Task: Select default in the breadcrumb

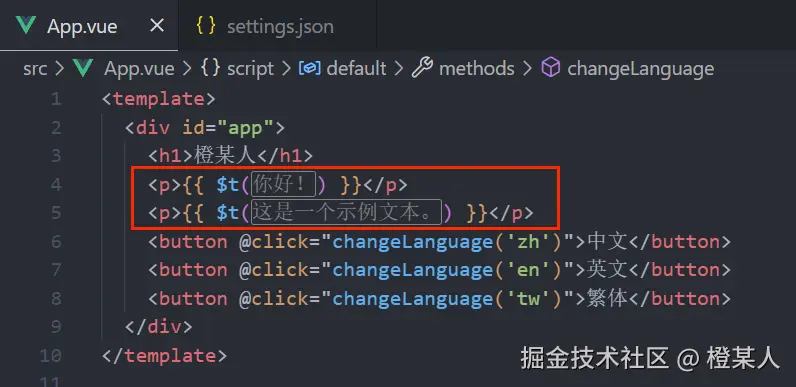Action: coord(356,69)
